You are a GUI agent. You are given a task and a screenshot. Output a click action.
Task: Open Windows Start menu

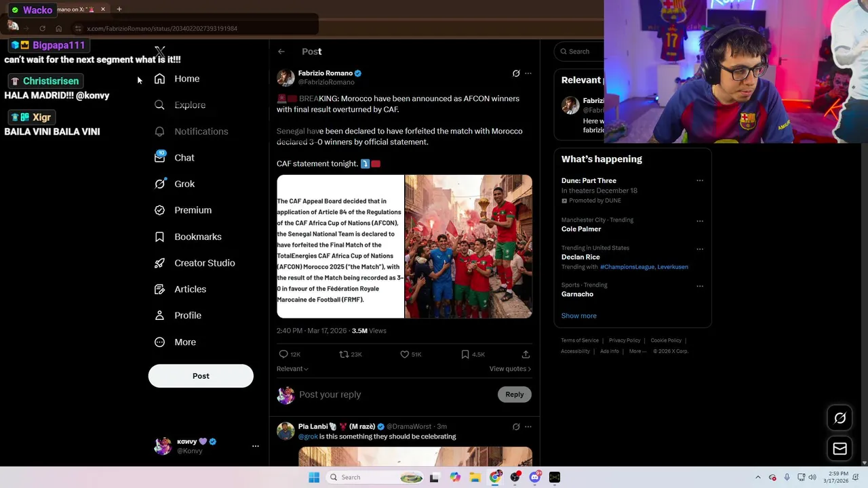click(x=314, y=477)
